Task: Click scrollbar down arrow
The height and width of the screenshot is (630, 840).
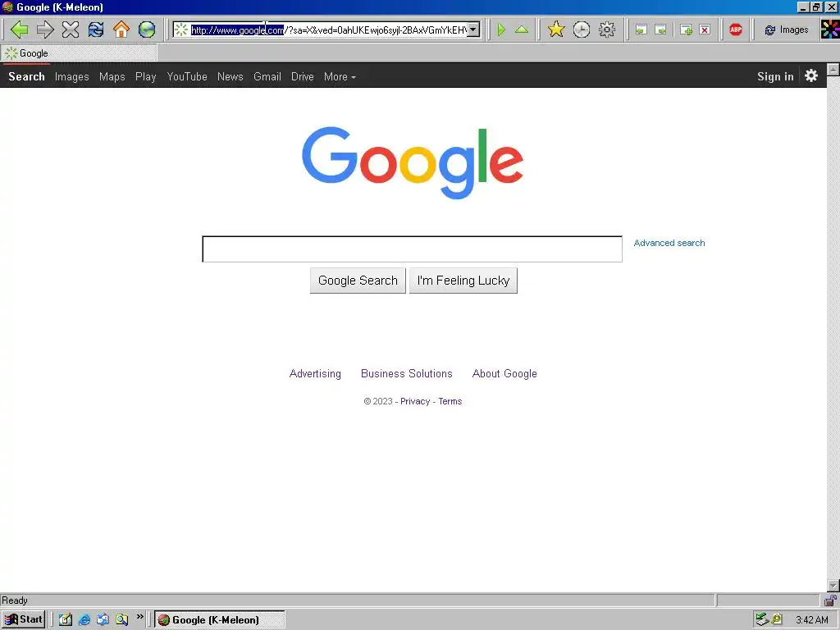Action: [x=833, y=586]
